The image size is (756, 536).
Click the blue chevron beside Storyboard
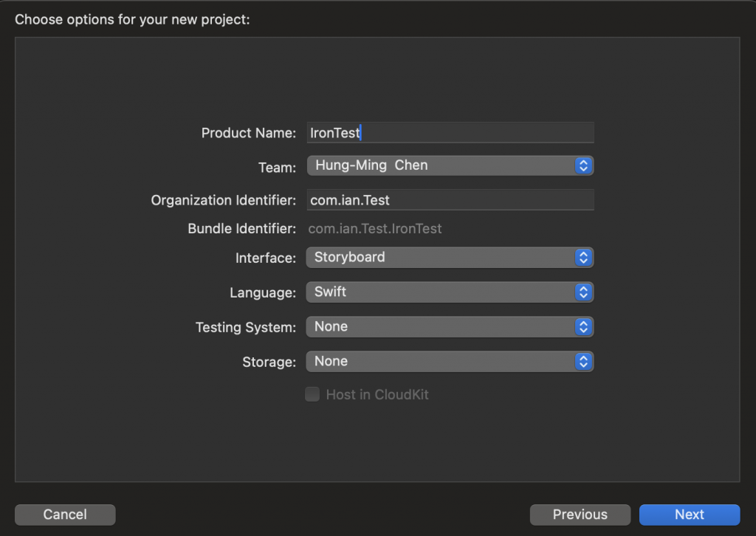[x=583, y=258]
